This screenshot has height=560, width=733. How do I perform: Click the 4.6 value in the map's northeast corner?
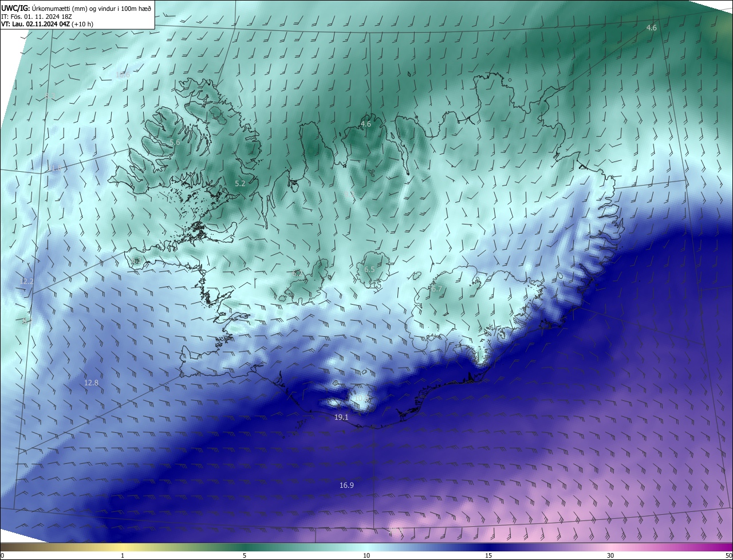(x=652, y=27)
